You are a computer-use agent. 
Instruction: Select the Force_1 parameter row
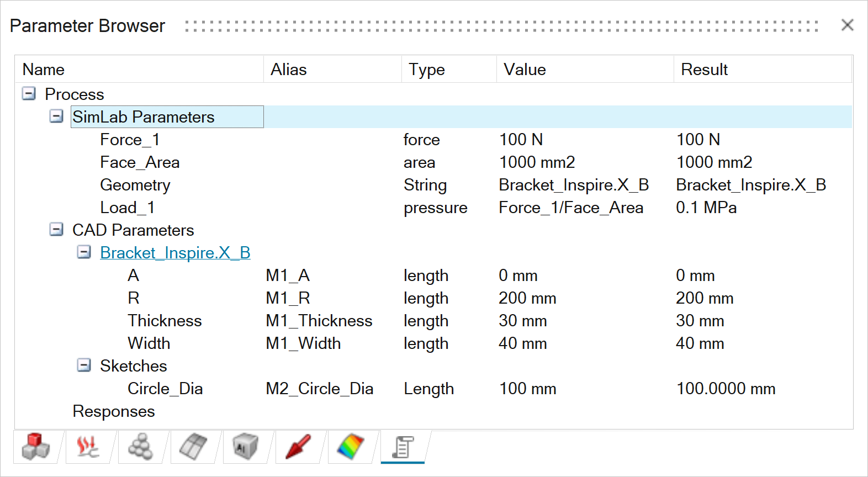[x=130, y=140]
